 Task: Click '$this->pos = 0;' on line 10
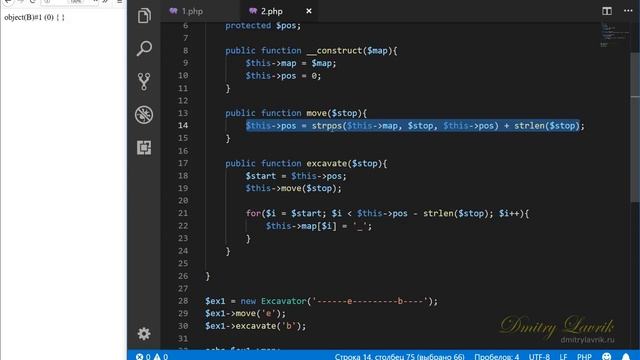point(283,76)
